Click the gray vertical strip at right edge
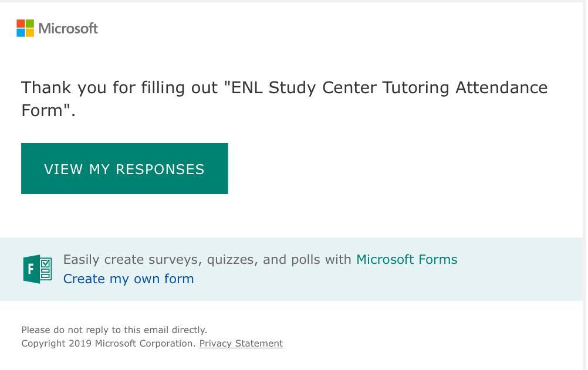Image resolution: width=588 pixels, height=370 pixels. coord(584,176)
